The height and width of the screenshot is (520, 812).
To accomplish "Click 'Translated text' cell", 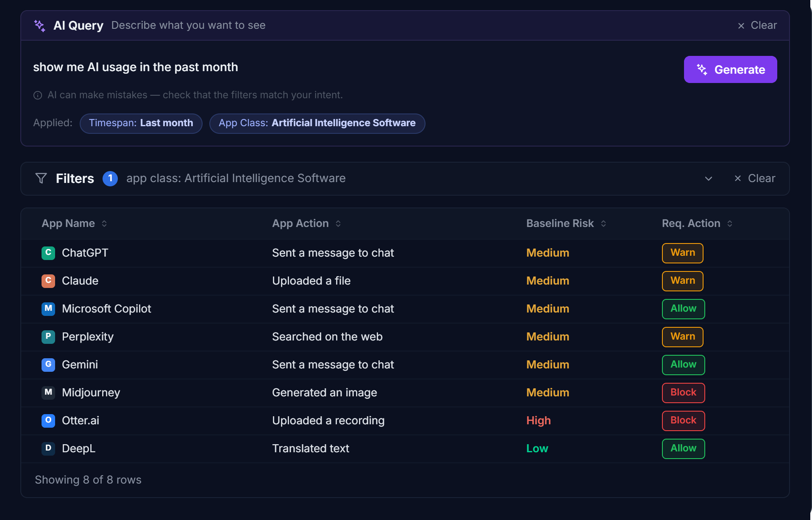I will click(x=310, y=448).
